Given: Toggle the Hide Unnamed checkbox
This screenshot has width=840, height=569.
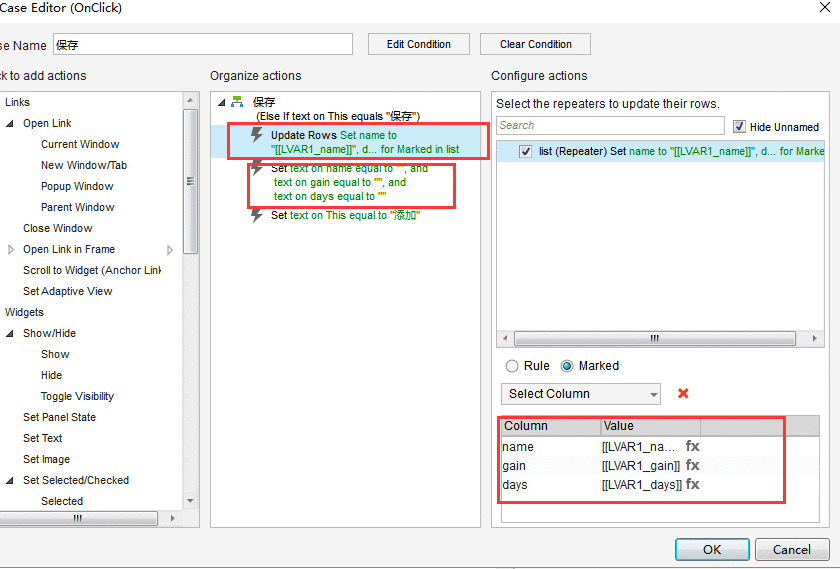Looking at the screenshot, I should coord(739,126).
